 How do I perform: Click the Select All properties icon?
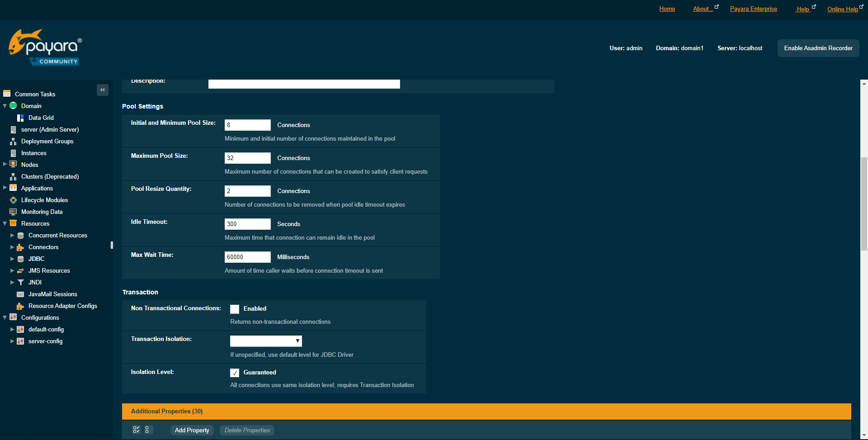click(136, 430)
